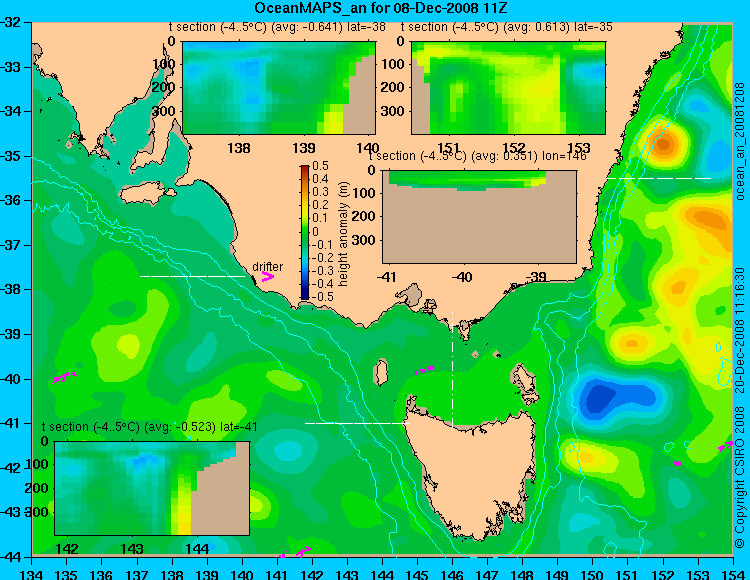This screenshot has width=750, height=580.
Task: Click the 'height anomaly (m)' axis label
Action: coord(342,234)
